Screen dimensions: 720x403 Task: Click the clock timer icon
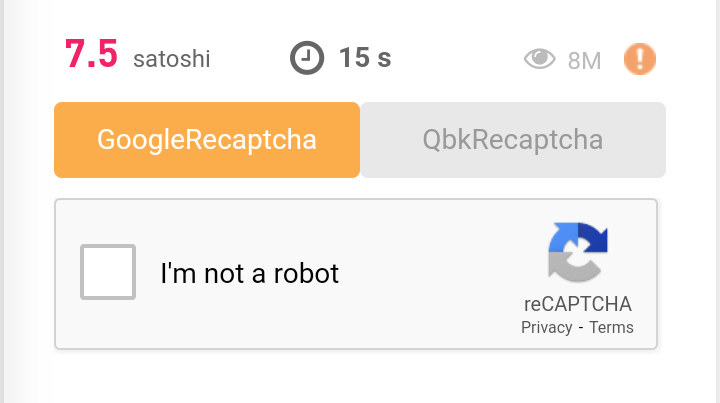pyautogui.click(x=307, y=58)
